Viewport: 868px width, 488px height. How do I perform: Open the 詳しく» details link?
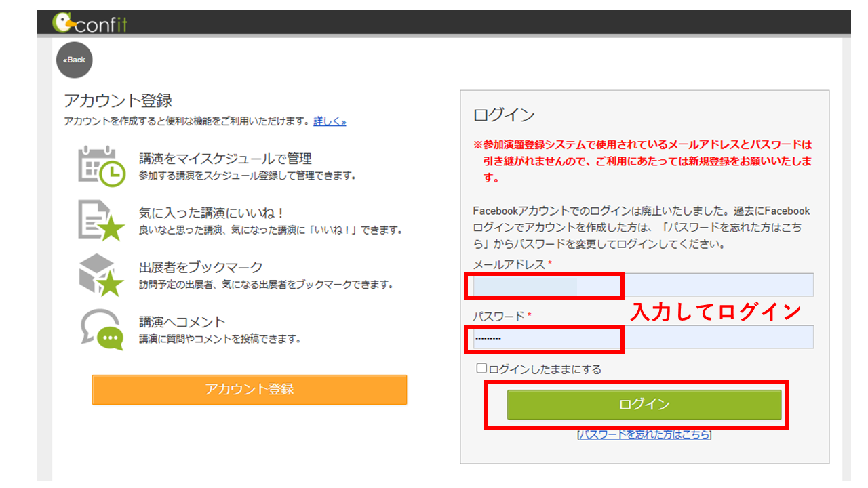(330, 121)
